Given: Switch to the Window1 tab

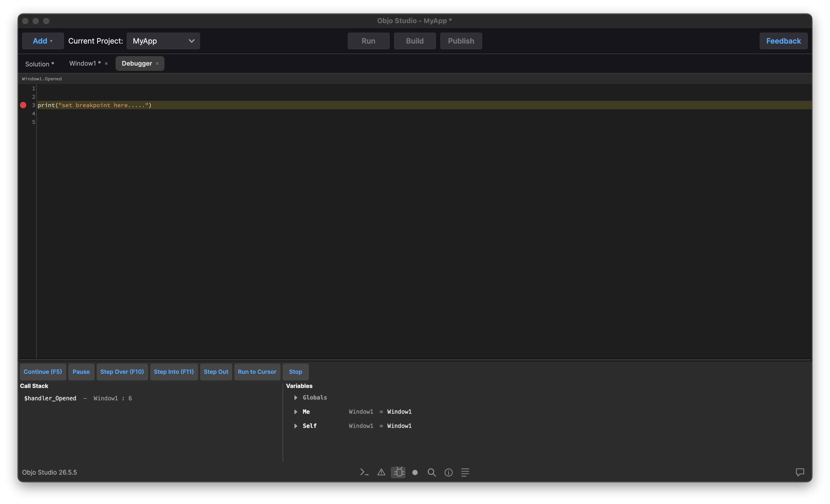Looking at the screenshot, I should click(85, 64).
